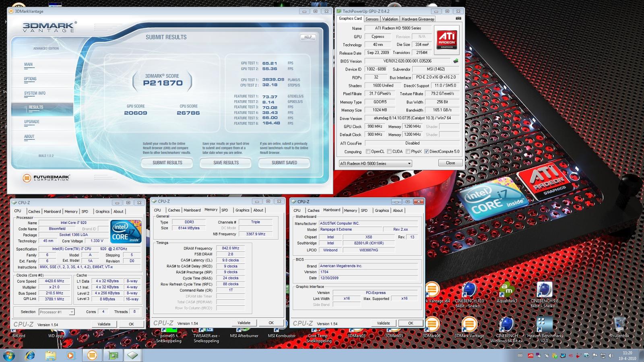Open the Hardware Giveaway tab in GPU-Z
644x362 pixels.
(x=418, y=19)
